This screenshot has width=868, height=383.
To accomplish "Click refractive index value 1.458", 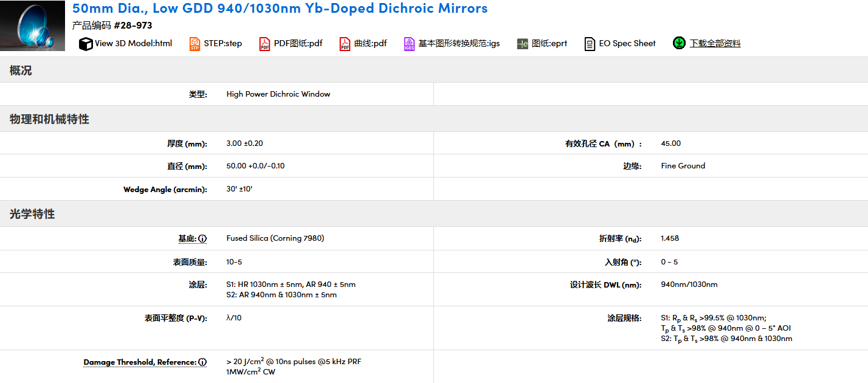I will point(670,238).
